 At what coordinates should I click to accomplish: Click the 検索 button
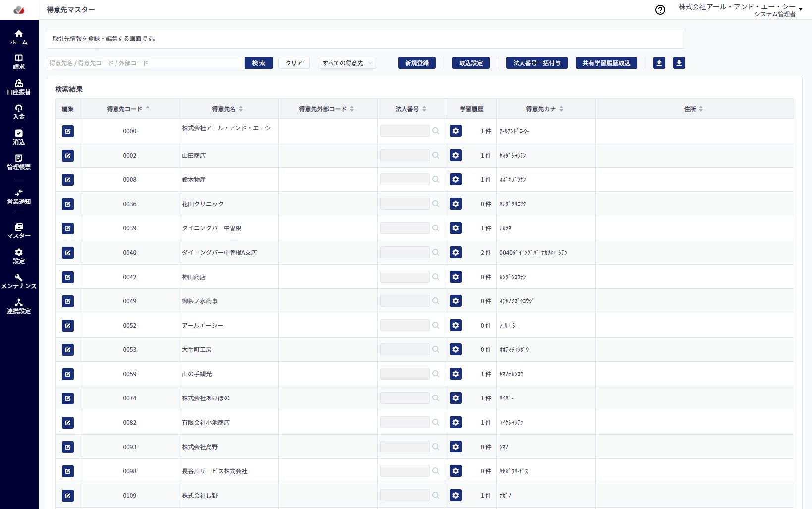point(259,63)
